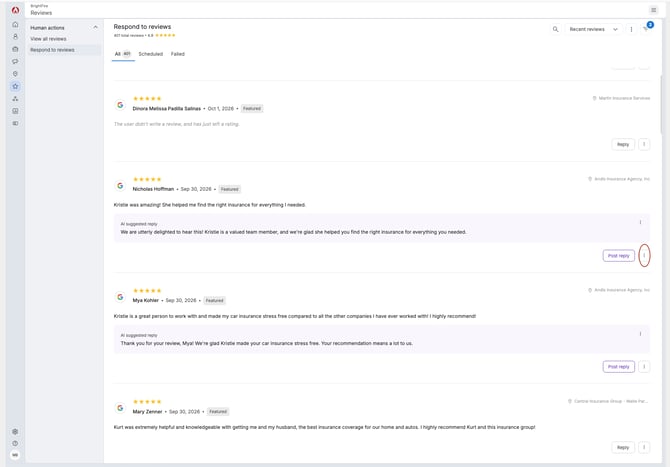
Task: Click Post reply for Nicholas Hoffman's review
Action: pyautogui.click(x=618, y=256)
